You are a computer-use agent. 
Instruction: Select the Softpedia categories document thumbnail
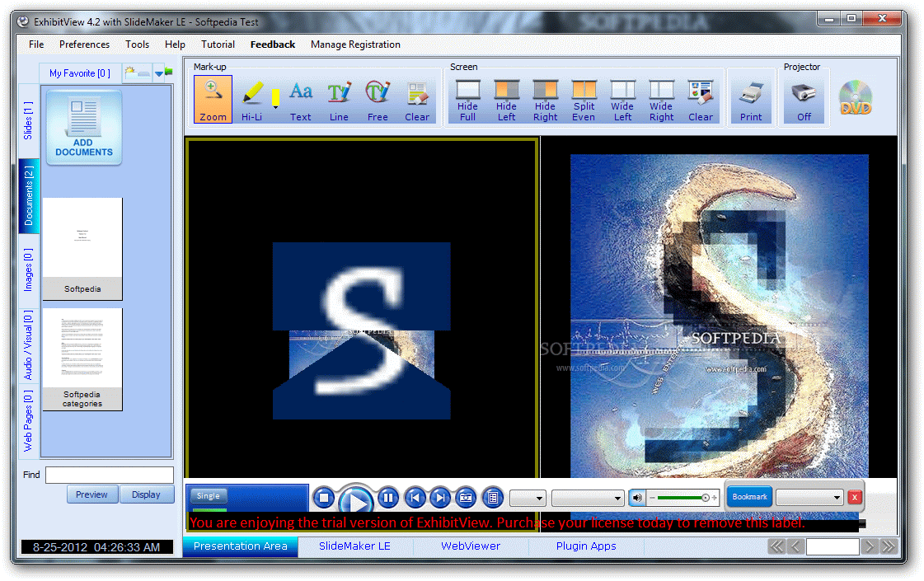82,359
